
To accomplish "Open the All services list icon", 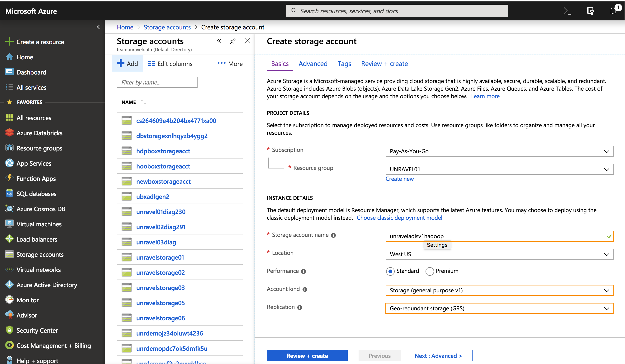I will [9, 87].
